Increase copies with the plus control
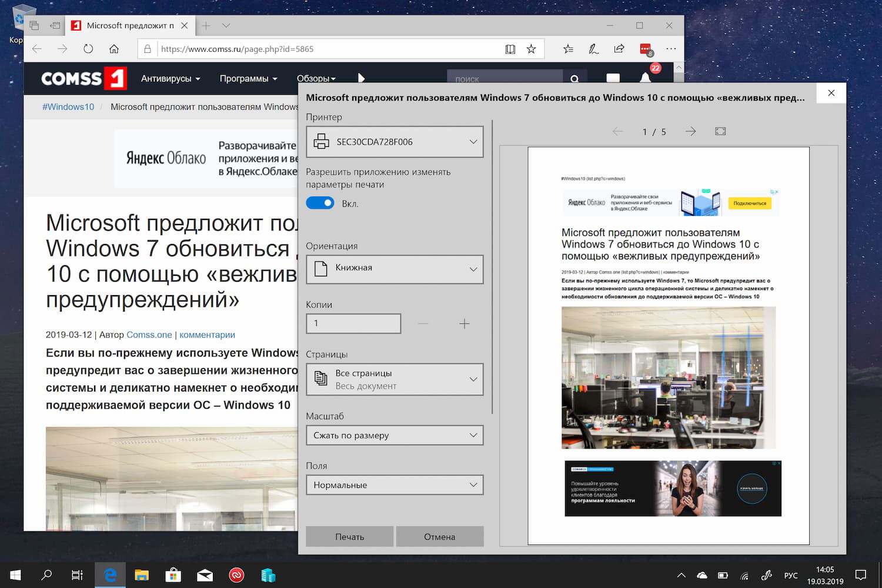Viewport: 882px width, 588px height. 465,323
